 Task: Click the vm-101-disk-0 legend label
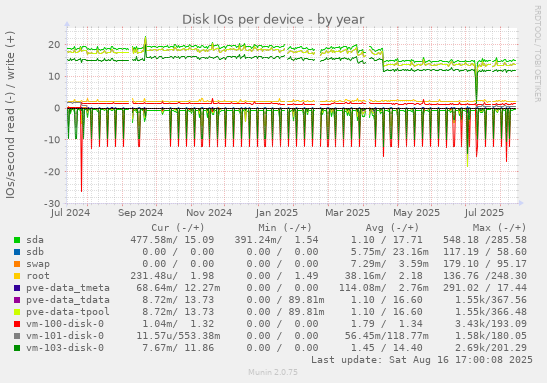tap(65, 336)
